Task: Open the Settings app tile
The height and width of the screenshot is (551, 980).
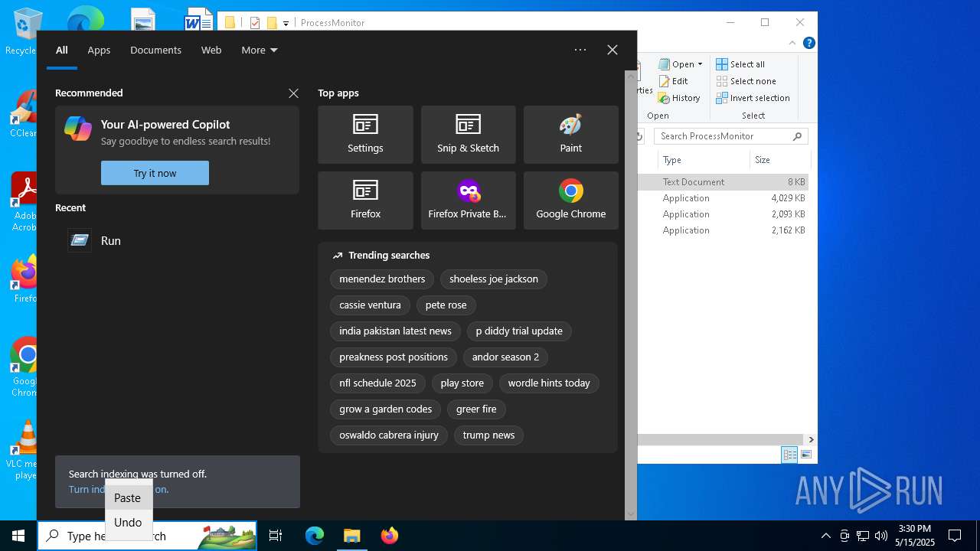Action: point(365,135)
